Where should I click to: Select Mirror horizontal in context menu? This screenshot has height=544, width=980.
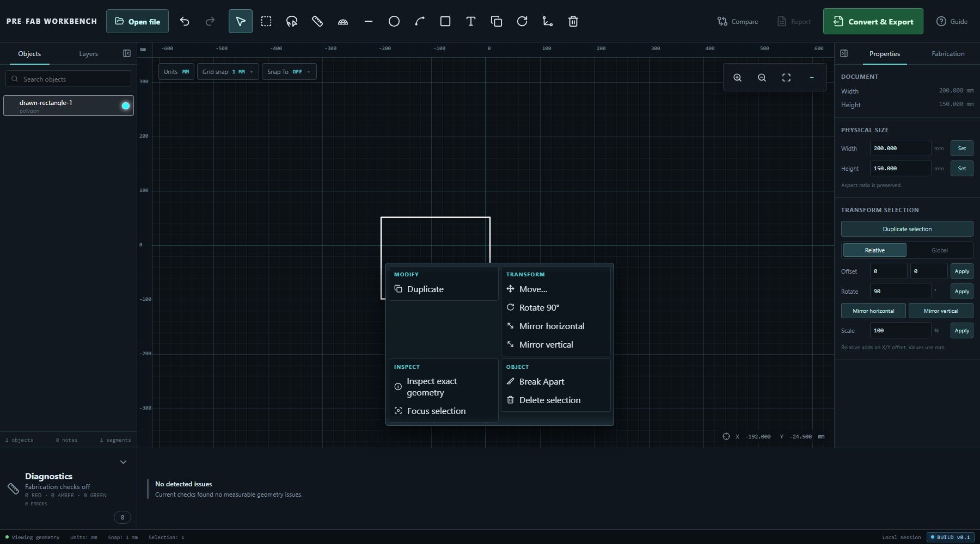coord(556,326)
